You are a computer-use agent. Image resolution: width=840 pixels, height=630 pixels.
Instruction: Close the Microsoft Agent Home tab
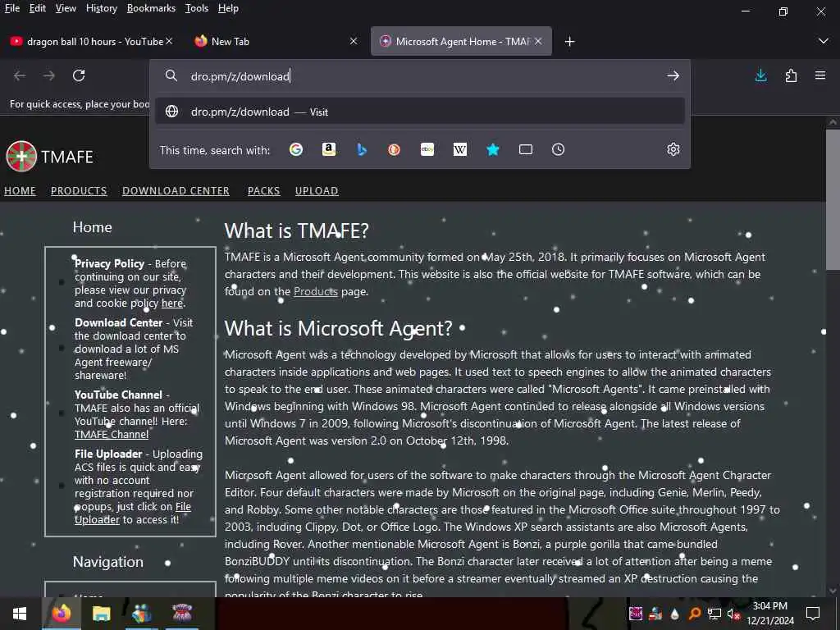tap(538, 41)
